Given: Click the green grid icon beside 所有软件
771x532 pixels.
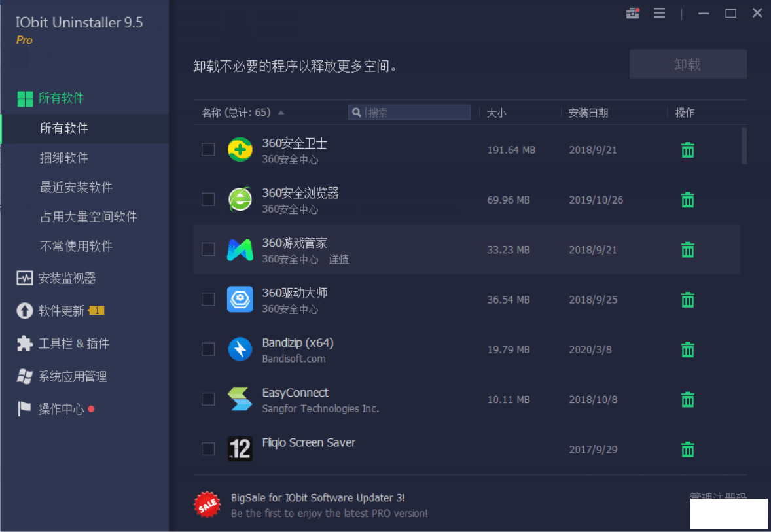Looking at the screenshot, I should coord(25,99).
